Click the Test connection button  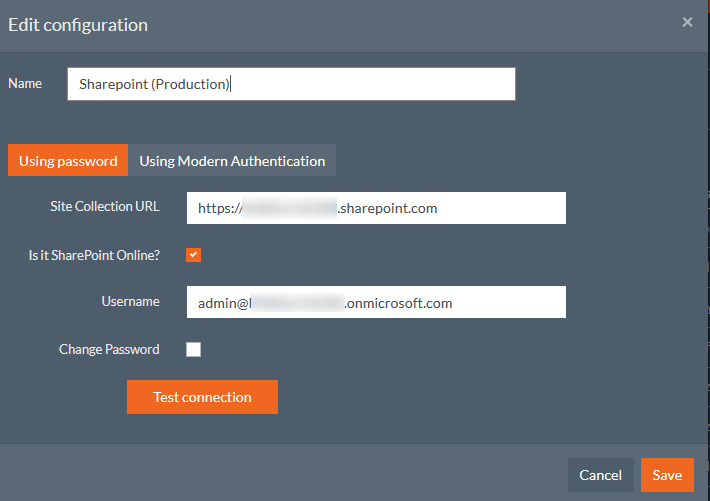[202, 397]
